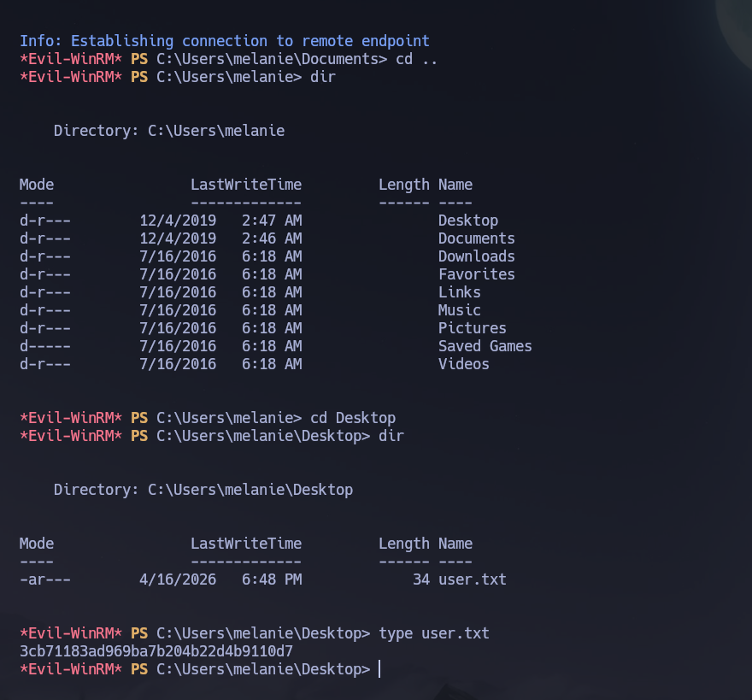This screenshot has height=700, width=752.
Task: Click the user.txt file name
Action: 472,579
